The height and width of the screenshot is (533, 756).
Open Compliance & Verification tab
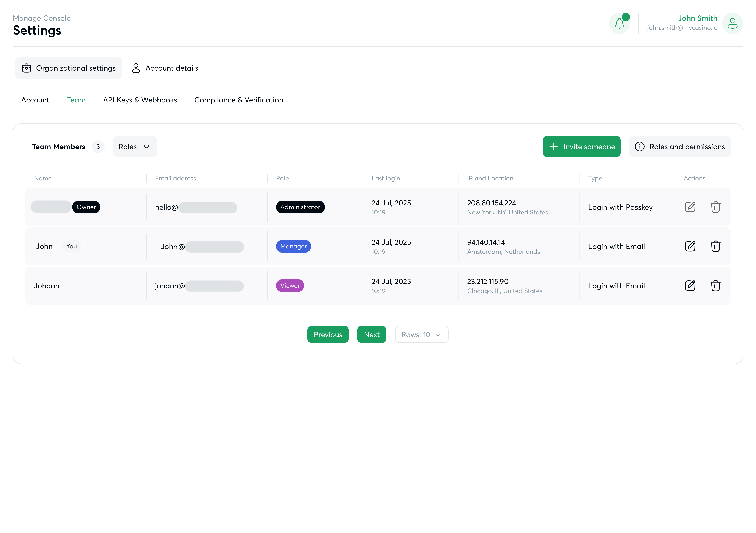pyautogui.click(x=238, y=100)
